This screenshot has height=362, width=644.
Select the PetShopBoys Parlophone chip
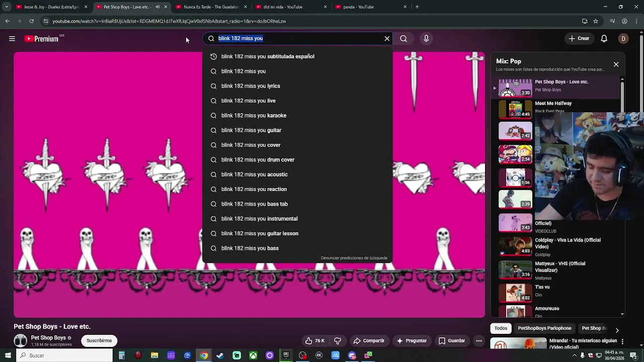544,328
